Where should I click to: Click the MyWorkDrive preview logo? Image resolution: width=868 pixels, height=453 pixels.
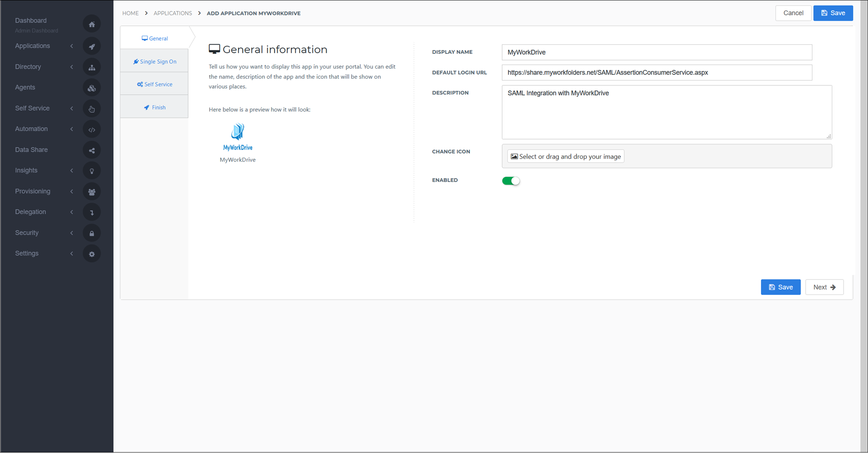tap(238, 137)
